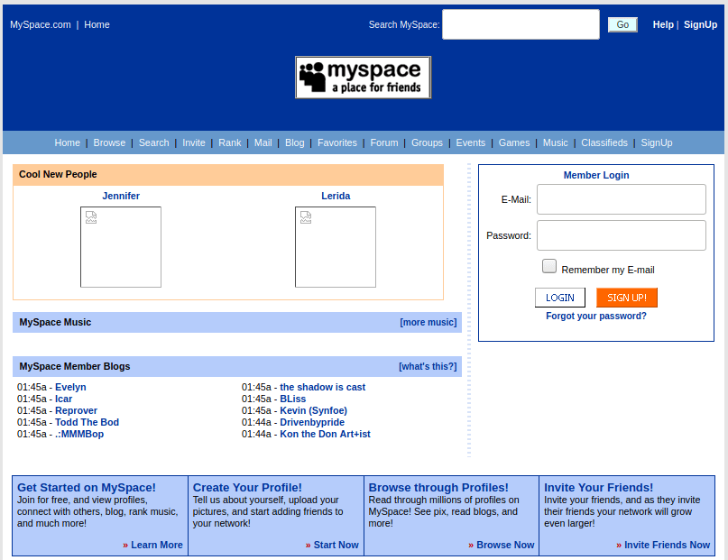Open the Forgot your password? link

click(596, 316)
